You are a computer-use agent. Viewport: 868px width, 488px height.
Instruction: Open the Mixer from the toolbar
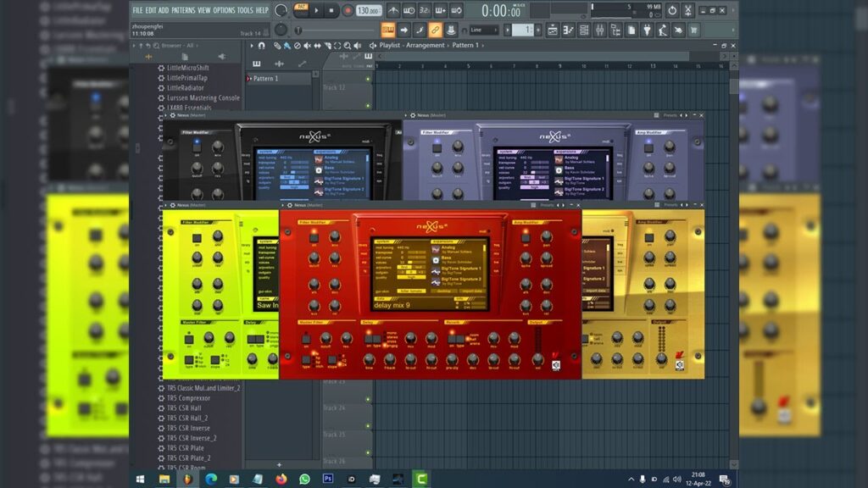600,30
